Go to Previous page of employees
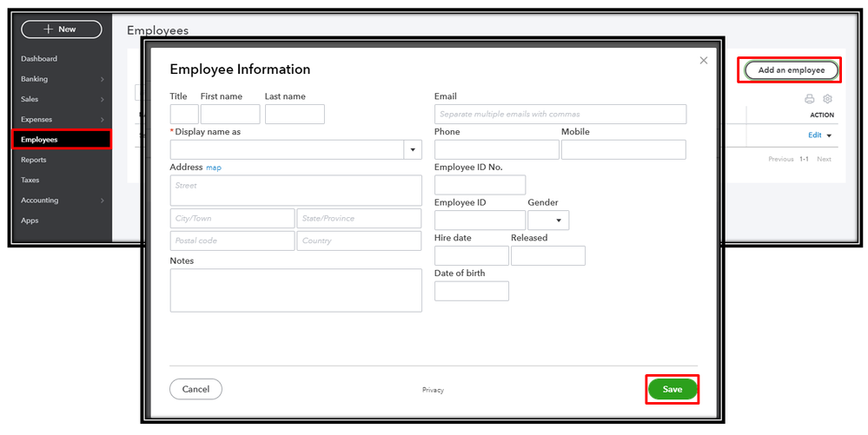Screen dimensions: 868x435 pos(781,160)
